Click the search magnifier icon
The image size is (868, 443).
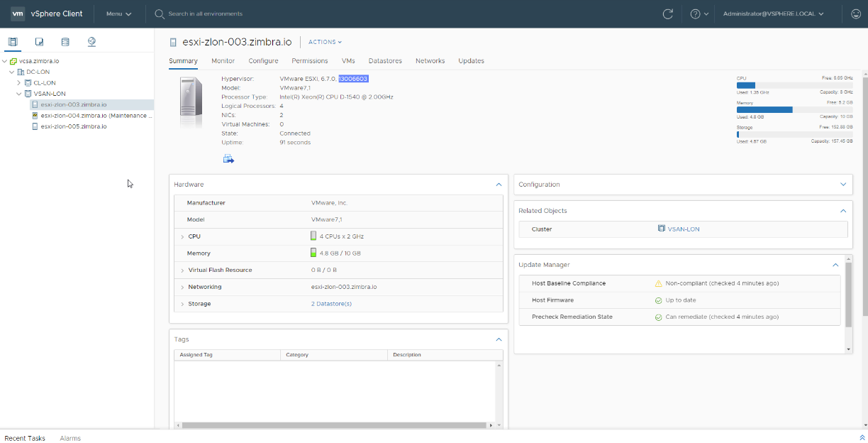coord(160,13)
